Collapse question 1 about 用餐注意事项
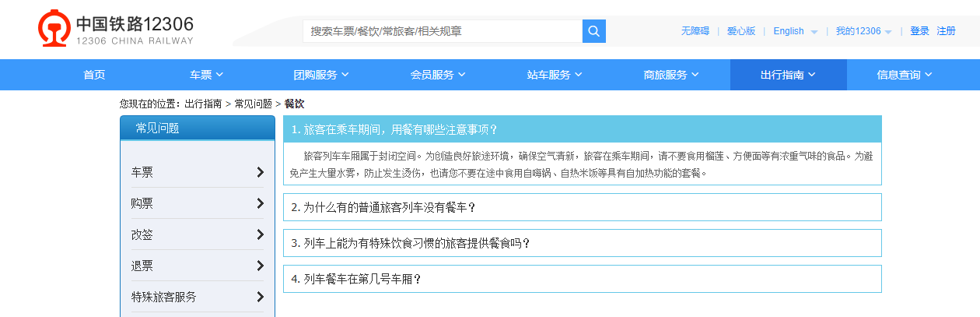This screenshot has width=980, height=317. point(583,129)
